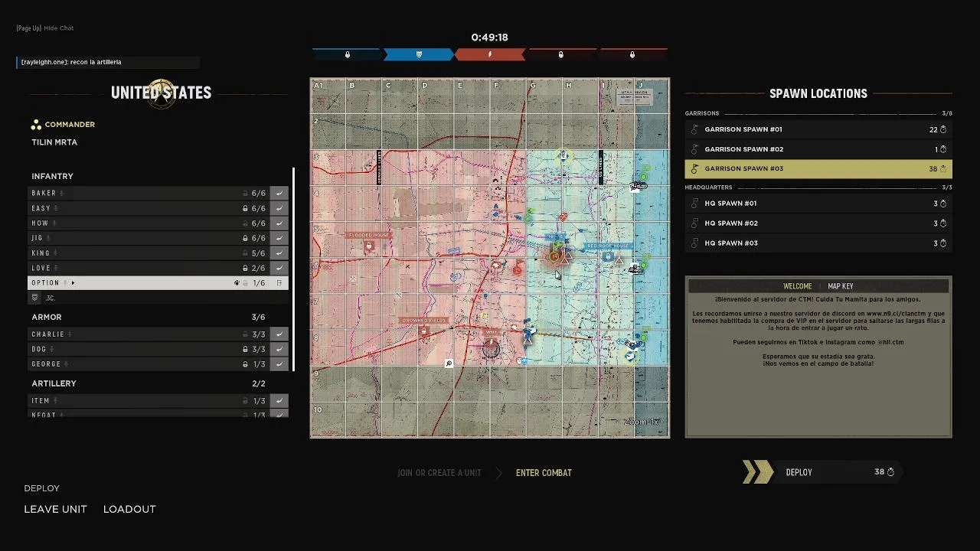Image resolution: width=980 pixels, height=551 pixels.
Task: Open the Loadout screen
Action: coord(129,509)
